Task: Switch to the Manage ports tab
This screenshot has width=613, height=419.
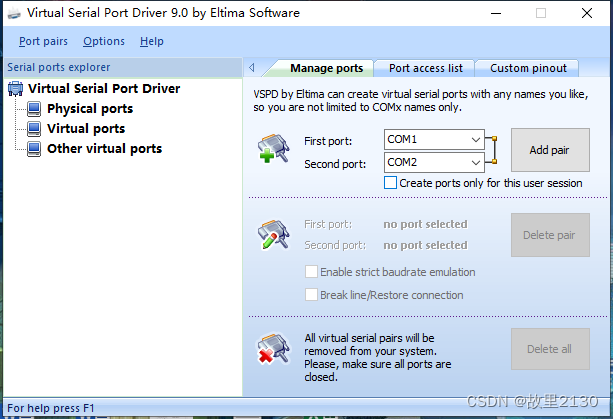Action: [326, 68]
